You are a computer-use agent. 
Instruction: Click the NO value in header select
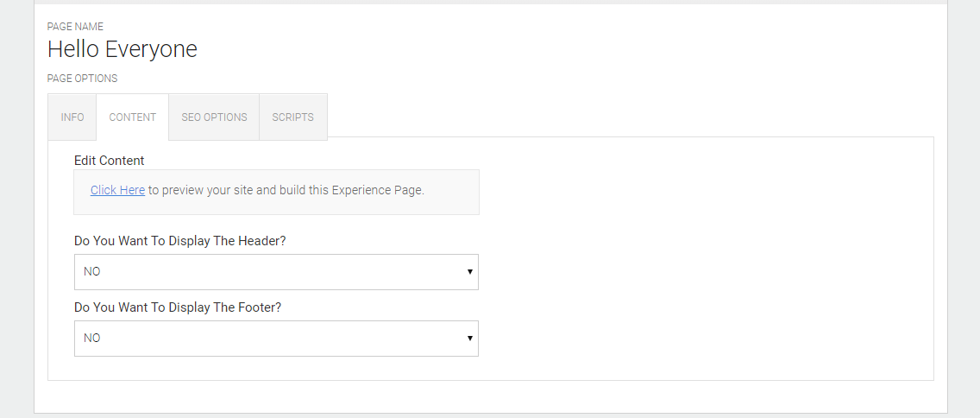[92, 271]
